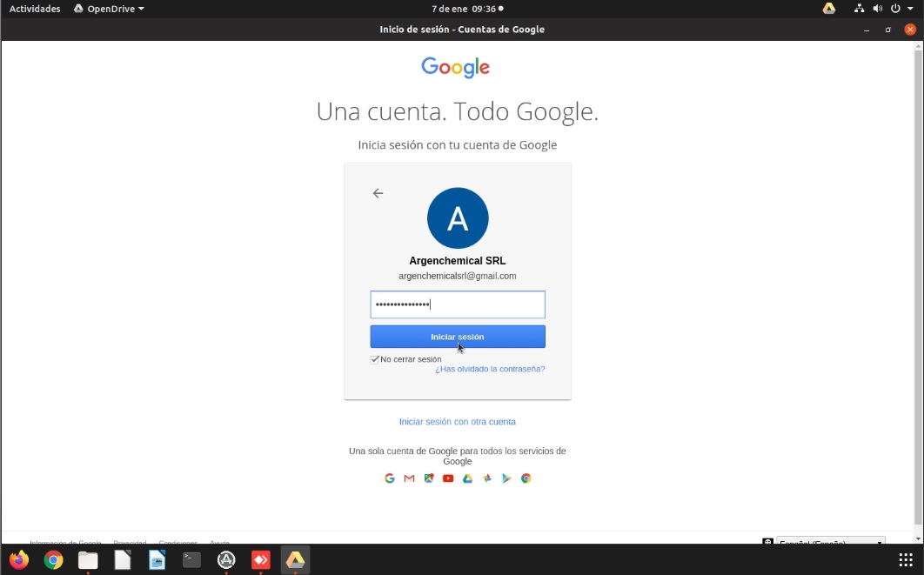The width and height of the screenshot is (924, 575).
Task: Click the volume icon in top bar
Action: 877,9
